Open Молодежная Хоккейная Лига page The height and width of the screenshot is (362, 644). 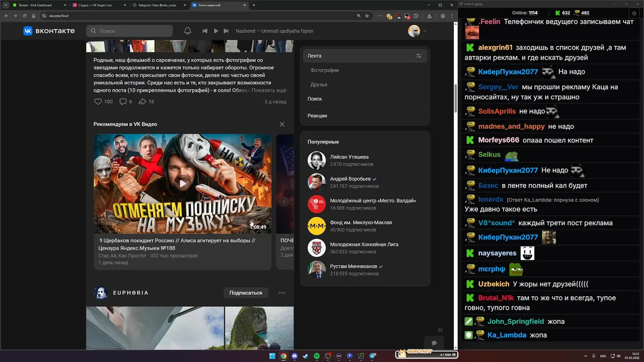pos(364,244)
